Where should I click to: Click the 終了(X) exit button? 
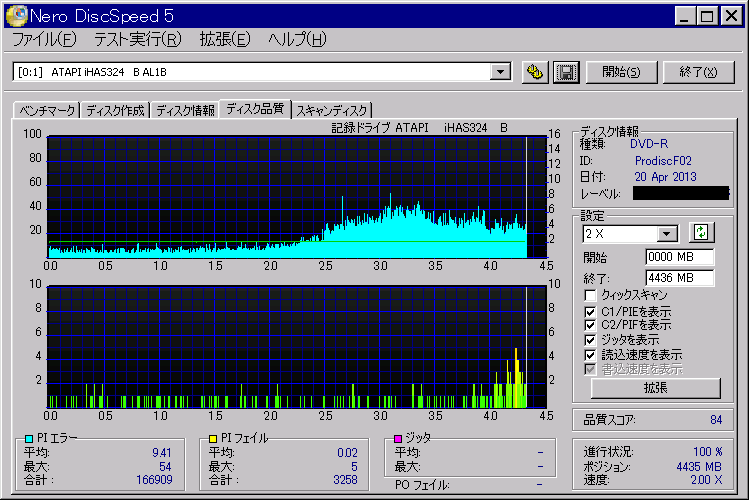[698, 72]
